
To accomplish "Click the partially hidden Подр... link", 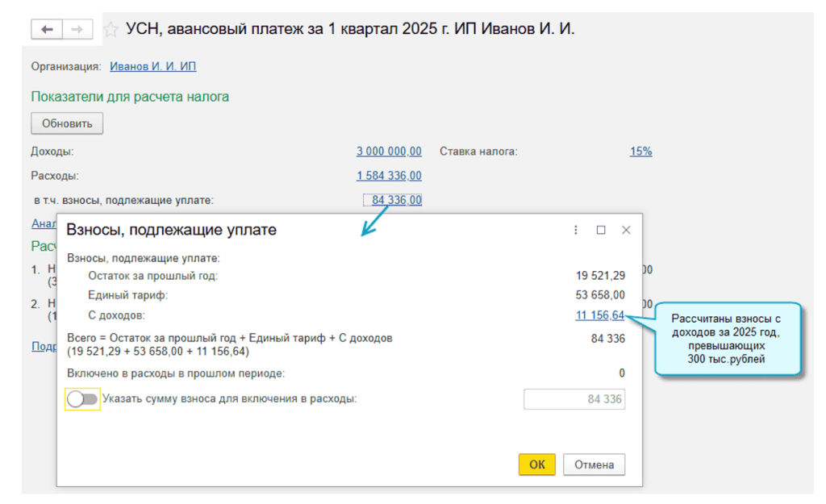I will (x=43, y=346).
